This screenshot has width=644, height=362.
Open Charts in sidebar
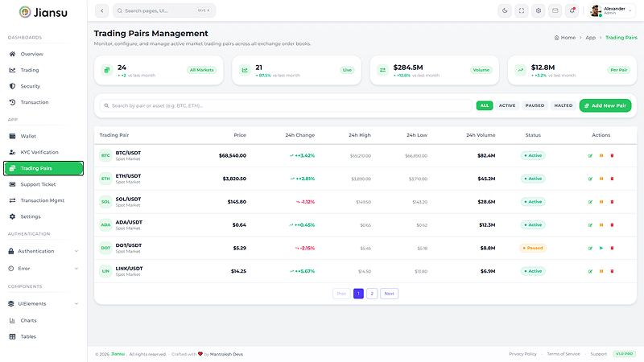[43, 320]
